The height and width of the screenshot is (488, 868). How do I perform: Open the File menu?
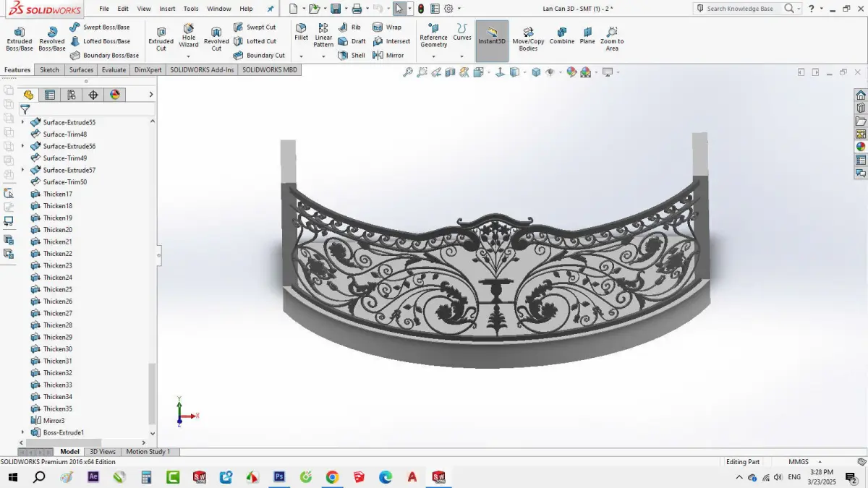(x=104, y=9)
